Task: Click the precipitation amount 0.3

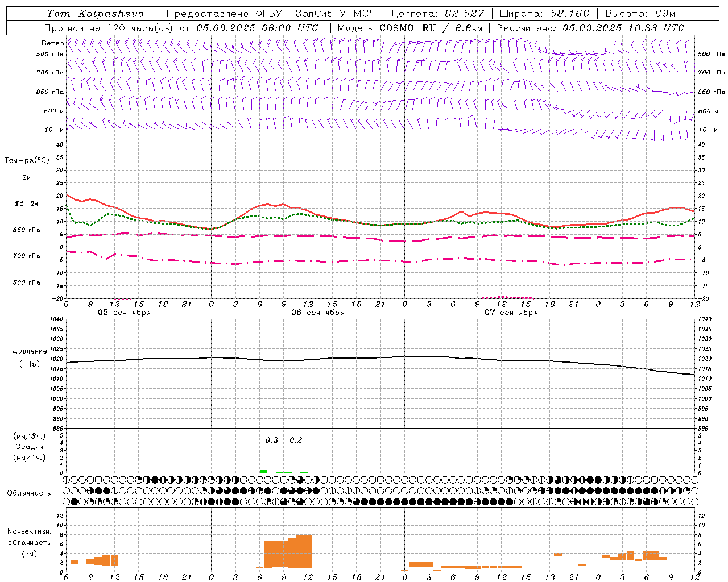Action: (272, 440)
